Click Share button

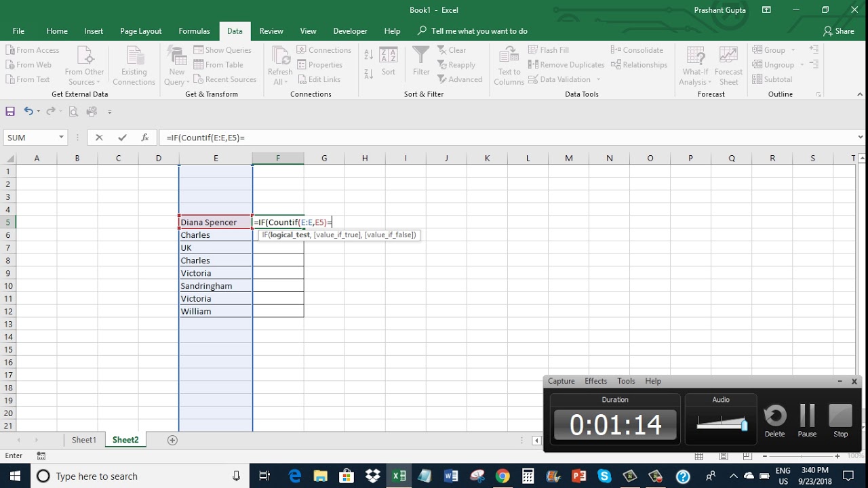pos(839,31)
